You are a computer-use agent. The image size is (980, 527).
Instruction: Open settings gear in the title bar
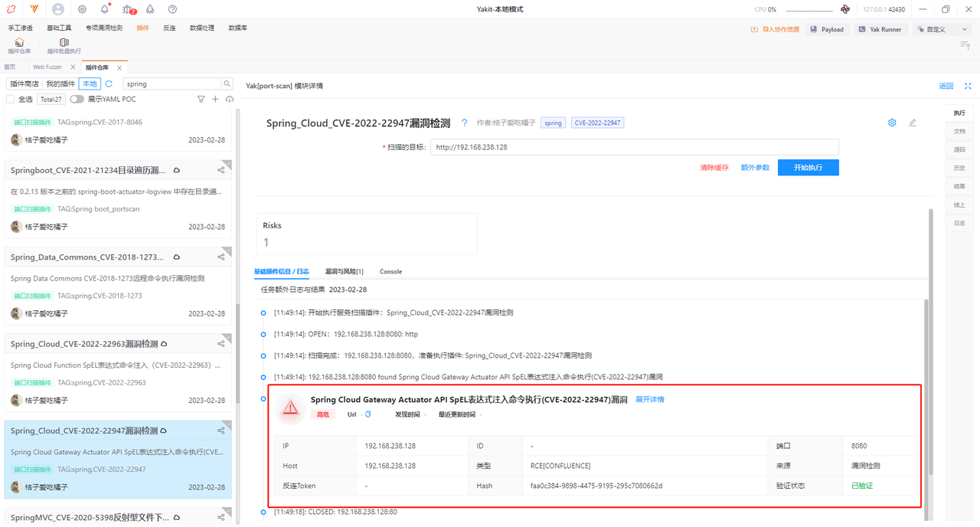point(83,9)
